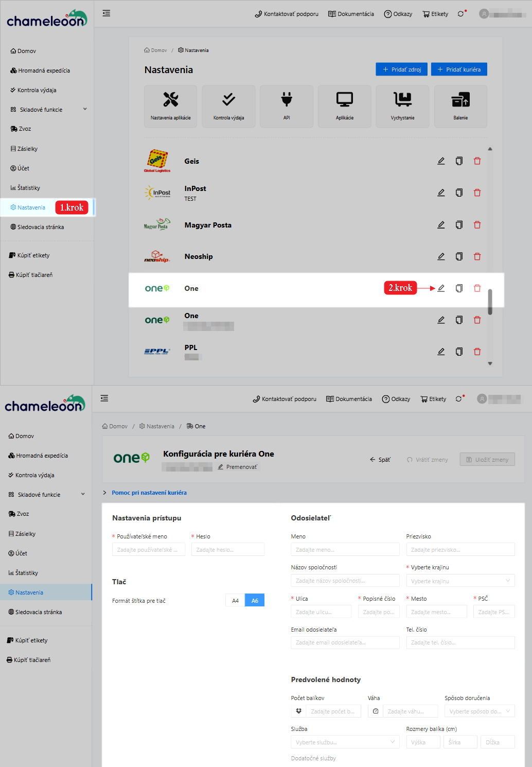Delete the Magyar Posta courier entry
The height and width of the screenshot is (767, 532).
[477, 225]
